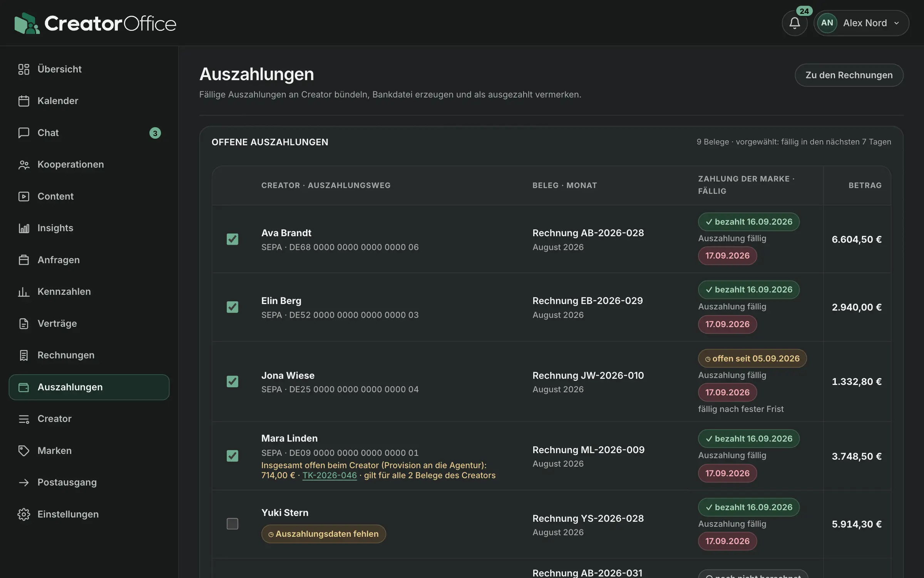
Task: Click the Content play icon
Action: pos(24,197)
